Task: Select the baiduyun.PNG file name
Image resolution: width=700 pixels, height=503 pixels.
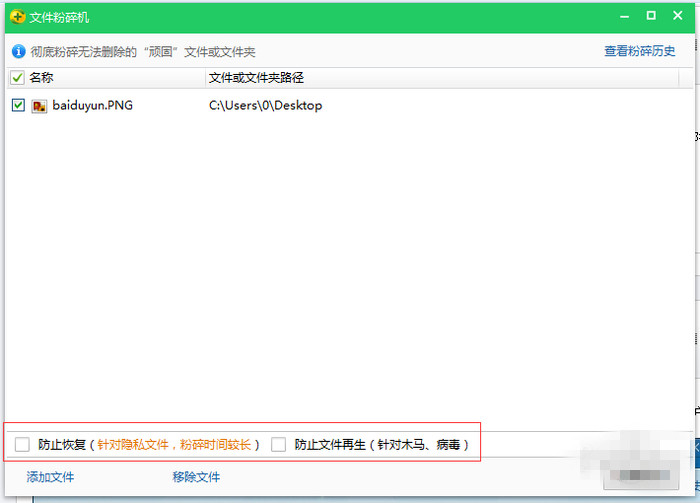Action: point(92,105)
